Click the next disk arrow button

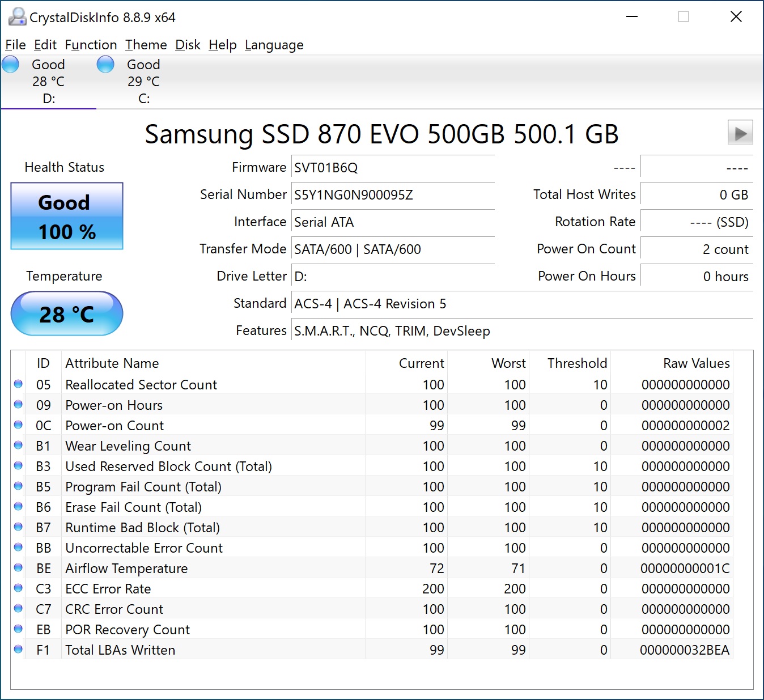pyautogui.click(x=740, y=133)
